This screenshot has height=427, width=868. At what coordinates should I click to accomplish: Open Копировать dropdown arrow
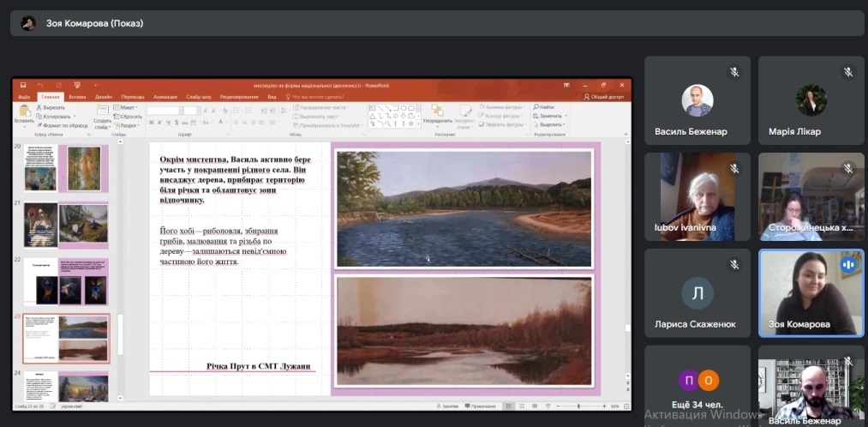(x=75, y=117)
